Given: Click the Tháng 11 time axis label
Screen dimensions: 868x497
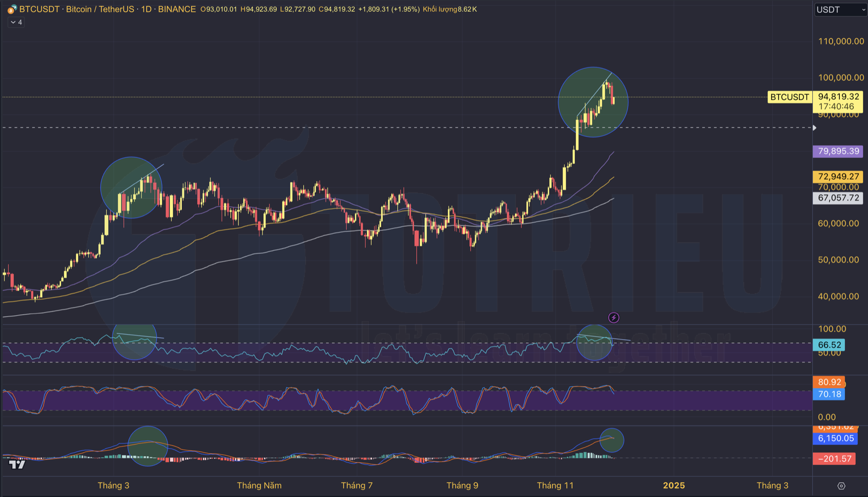Looking at the screenshot, I should (555, 485).
